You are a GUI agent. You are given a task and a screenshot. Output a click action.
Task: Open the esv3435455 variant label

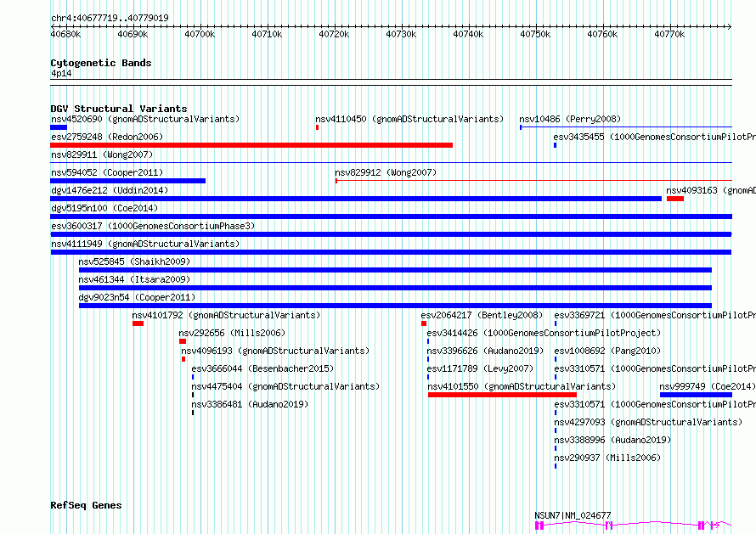(655, 137)
